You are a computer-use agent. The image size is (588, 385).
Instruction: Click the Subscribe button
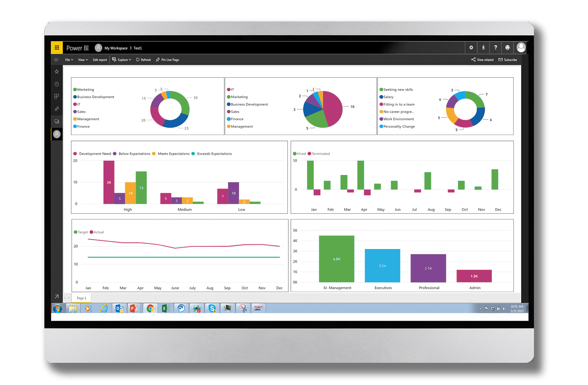coord(508,60)
